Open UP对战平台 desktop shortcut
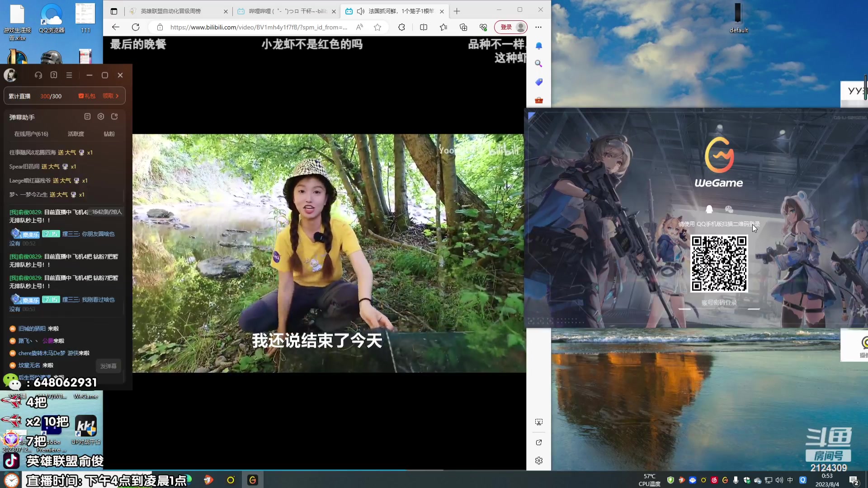The width and height of the screenshot is (868, 488). pyautogui.click(x=85, y=430)
